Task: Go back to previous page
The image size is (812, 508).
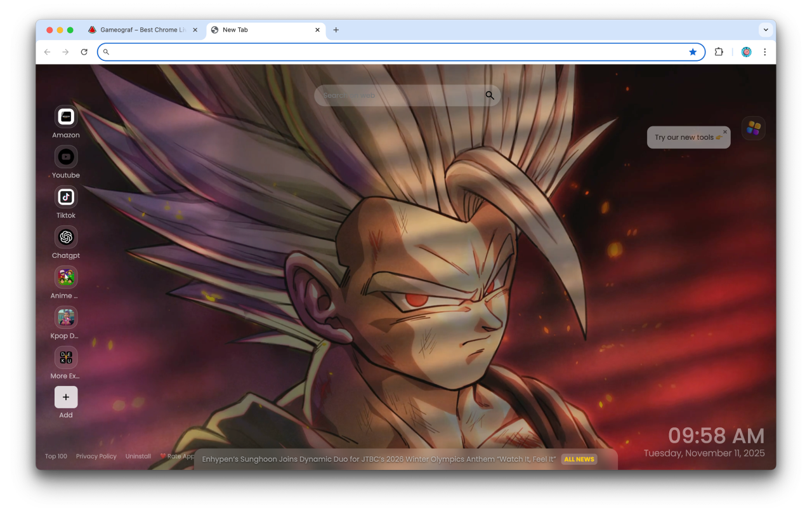Action: [47, 52]
